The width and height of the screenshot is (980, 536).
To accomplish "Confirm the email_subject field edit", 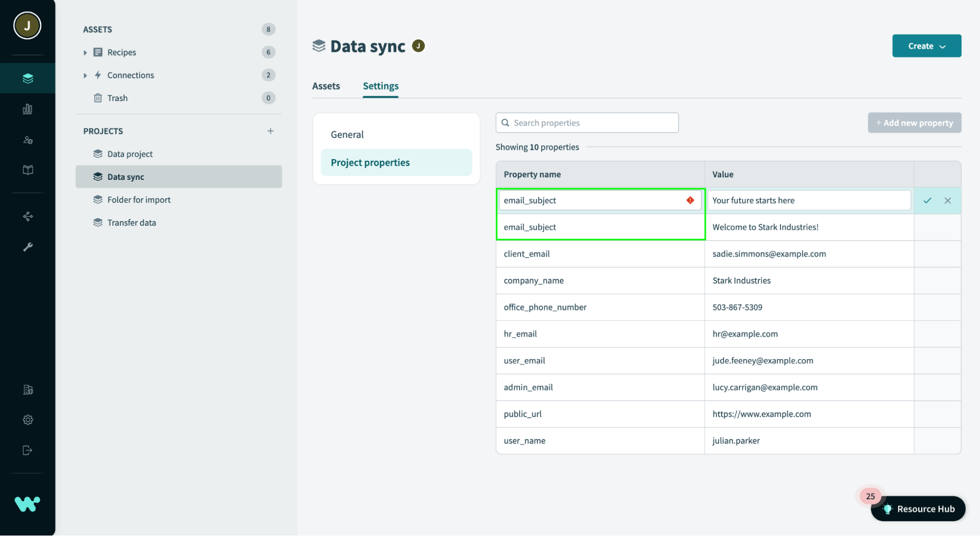I will (x=927, y=199).
